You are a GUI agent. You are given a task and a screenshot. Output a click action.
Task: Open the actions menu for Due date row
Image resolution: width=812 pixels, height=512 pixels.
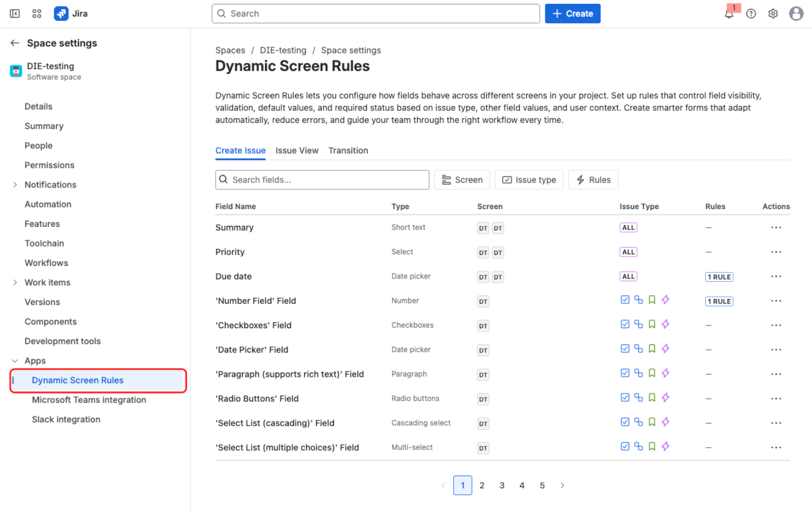776,276
